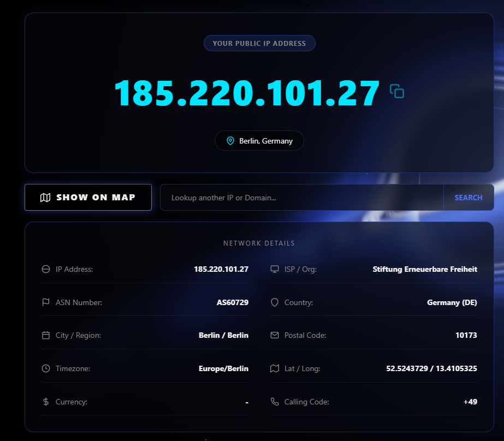
Task: Click the IP Address row icon
Action: (x=46, y=269)
